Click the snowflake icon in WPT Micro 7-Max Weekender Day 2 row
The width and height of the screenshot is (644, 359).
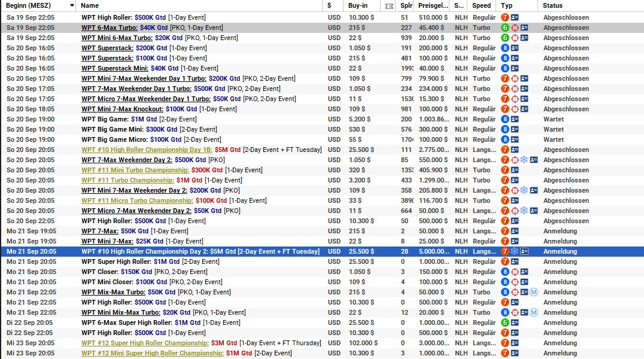click(x=524, y=211)
